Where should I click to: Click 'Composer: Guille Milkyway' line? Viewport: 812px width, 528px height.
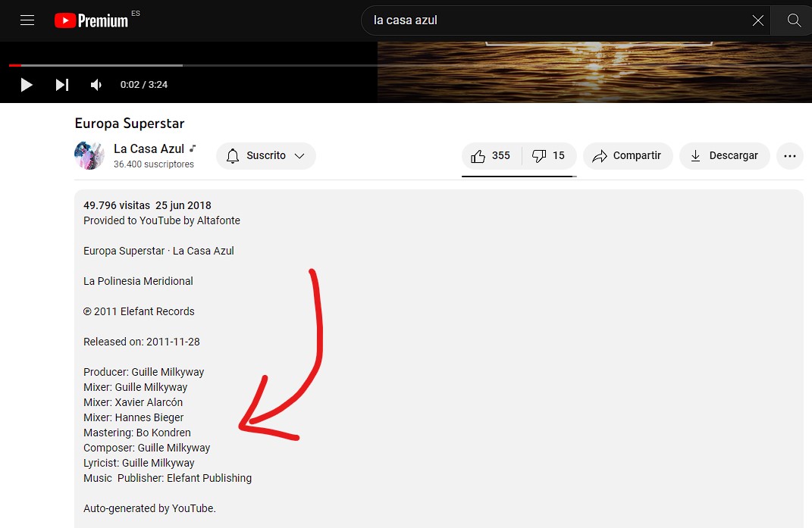click(x=146, y=448)
